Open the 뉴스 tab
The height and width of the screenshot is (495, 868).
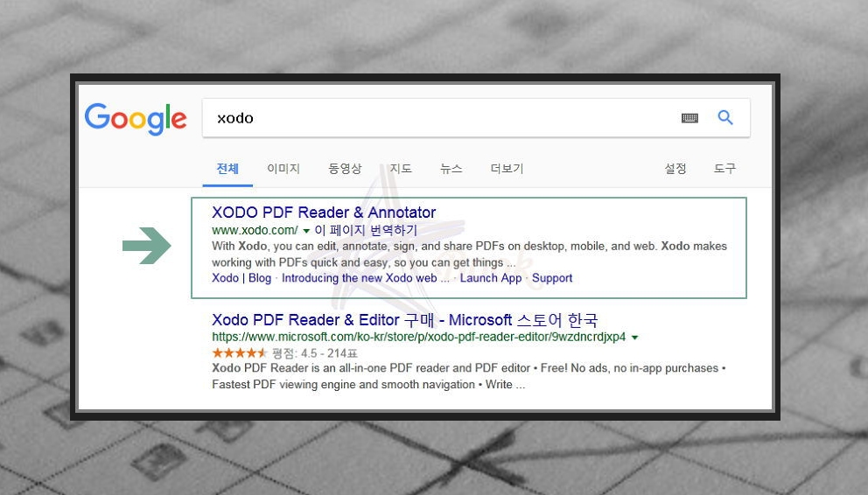(x=451, y=169)
